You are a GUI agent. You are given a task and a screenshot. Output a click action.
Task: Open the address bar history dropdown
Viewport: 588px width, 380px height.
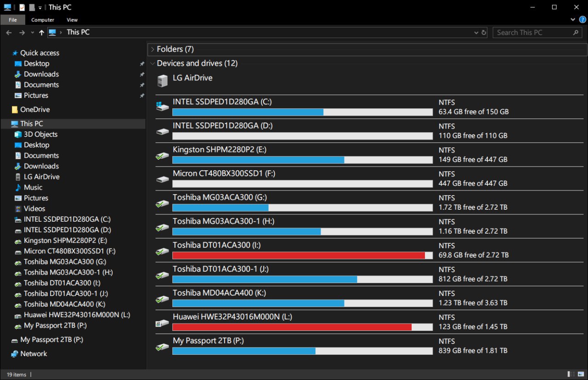click(476, 33)
